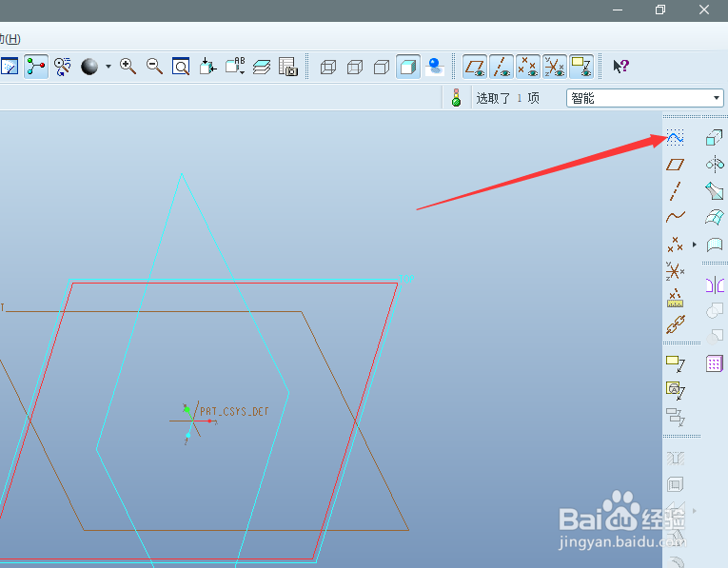Click the datum analysis feature icon
This screenshot has width=728, height=568.
coord(675,298)
